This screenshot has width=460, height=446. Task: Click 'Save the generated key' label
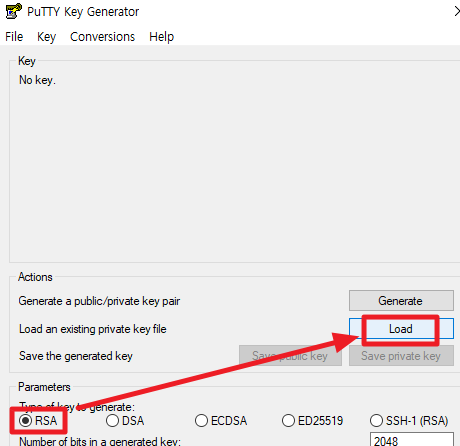tap(76, 356)
